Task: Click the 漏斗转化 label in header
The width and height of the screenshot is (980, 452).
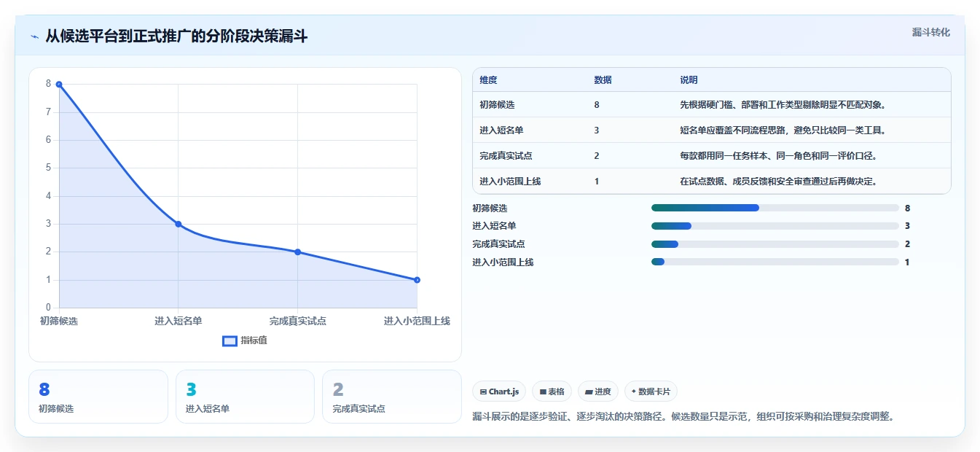Action: coord(930,33)
